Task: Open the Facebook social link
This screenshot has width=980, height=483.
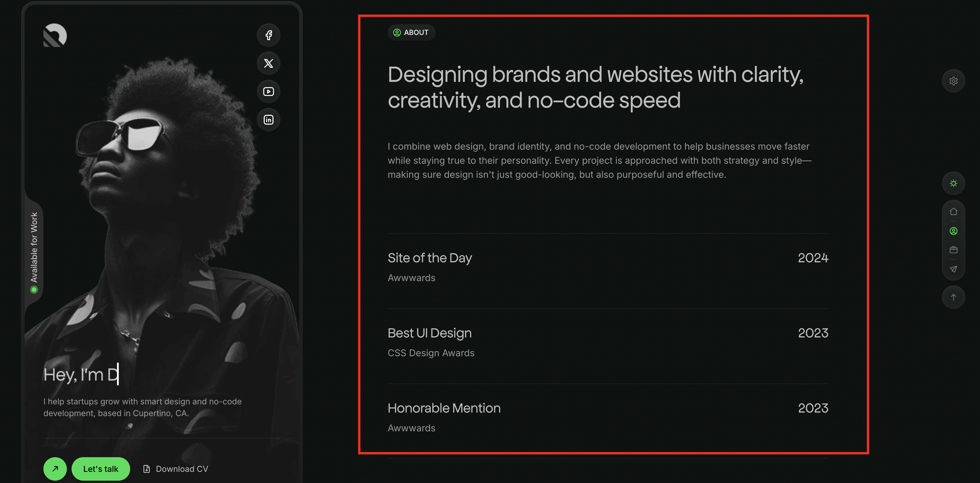Action: coord(269,35)
